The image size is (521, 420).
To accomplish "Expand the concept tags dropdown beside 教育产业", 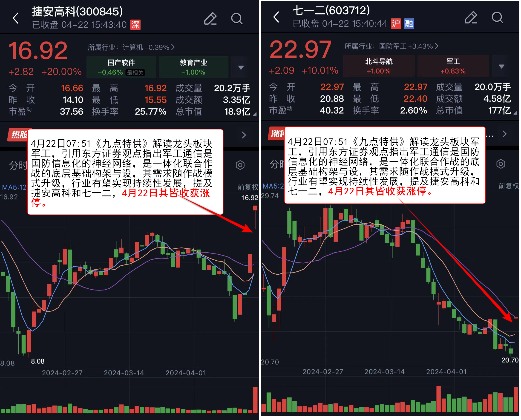I will pos(241,67).
